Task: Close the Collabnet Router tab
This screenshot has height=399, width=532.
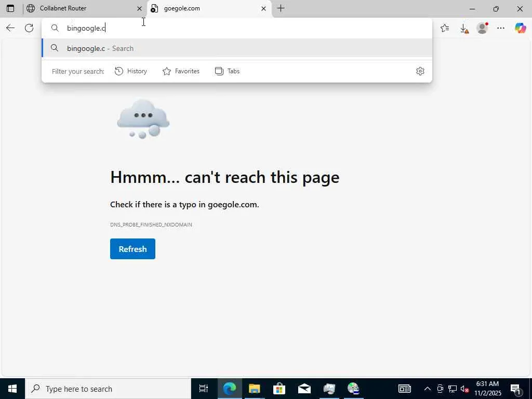Action: pos(139,8)
